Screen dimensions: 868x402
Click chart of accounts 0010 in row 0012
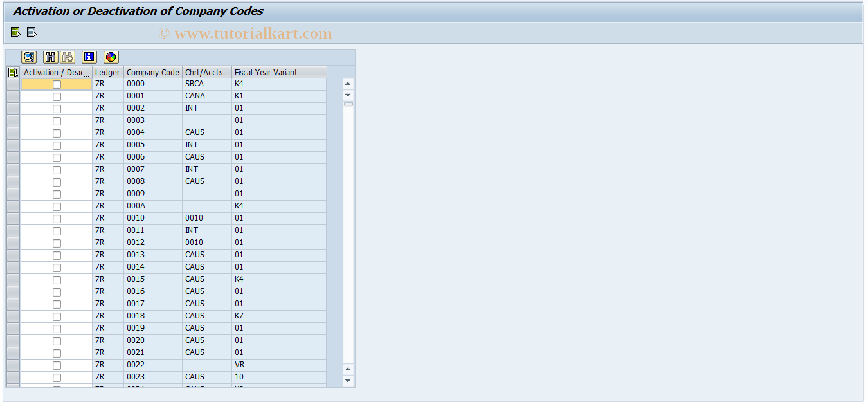[x=207, y=243]
